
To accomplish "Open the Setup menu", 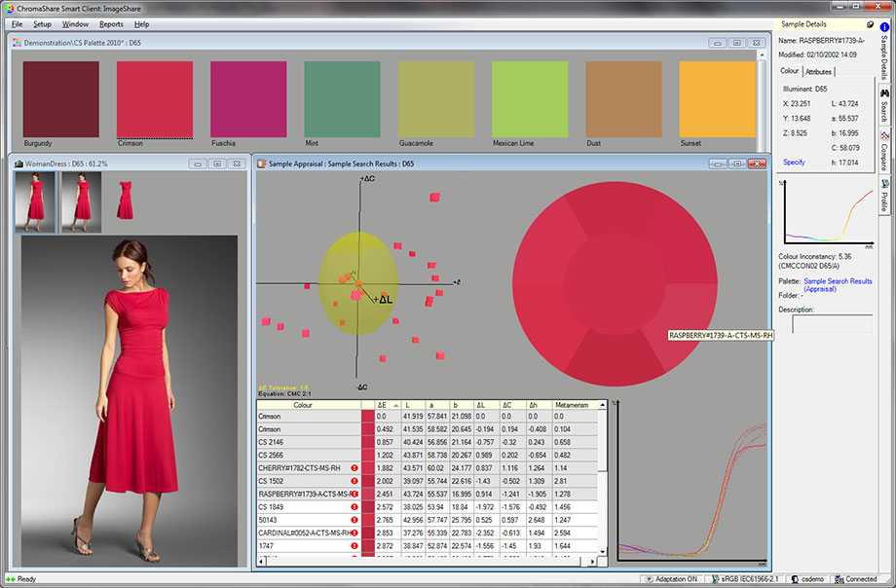I will click(x=42, y=24).
